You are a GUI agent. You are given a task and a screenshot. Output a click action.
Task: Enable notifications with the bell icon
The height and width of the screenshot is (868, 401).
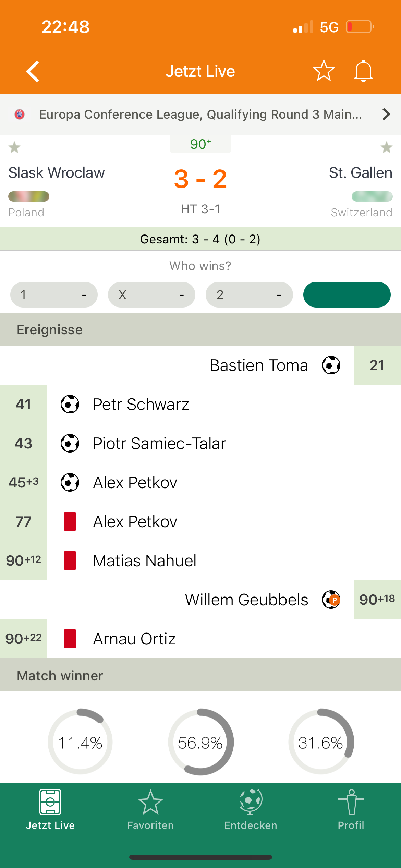pos(363,71)
